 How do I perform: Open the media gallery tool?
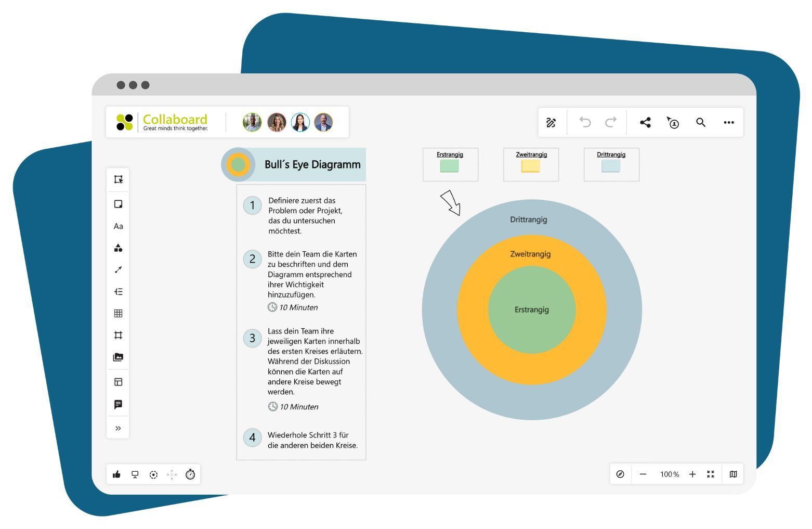pos(118,357)
